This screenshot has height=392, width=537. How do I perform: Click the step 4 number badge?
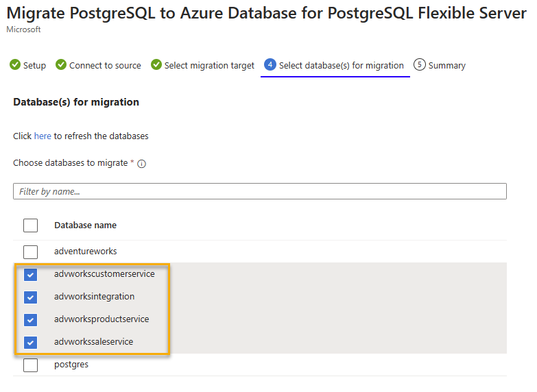270,64
